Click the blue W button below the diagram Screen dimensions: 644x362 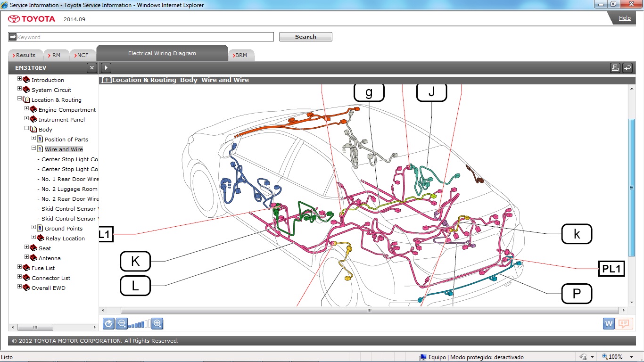[x=609, y=323]
